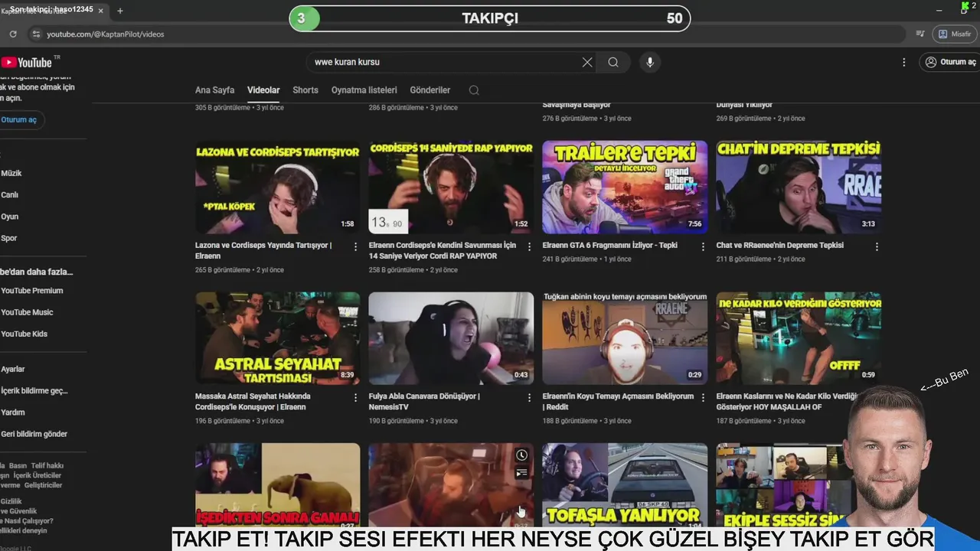Play Astral Seyahat Tartışması thumbnail
The height and width of the screenshot is (551, 980).
pos(277,337)
